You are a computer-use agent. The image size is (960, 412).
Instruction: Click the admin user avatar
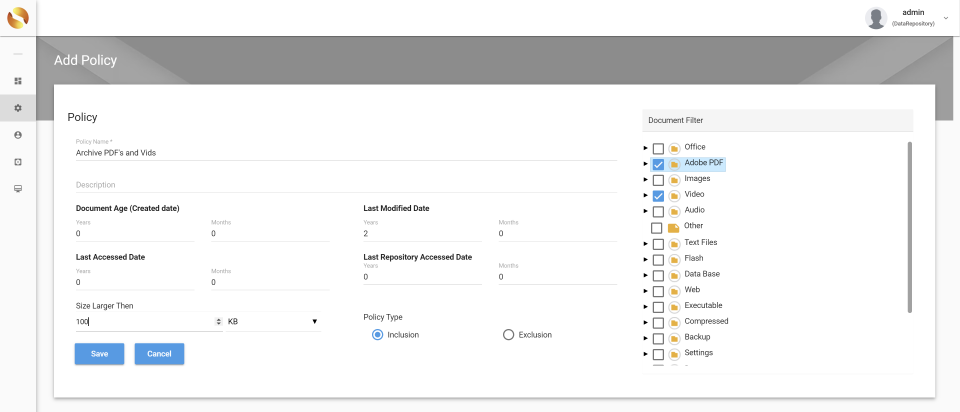876,18
